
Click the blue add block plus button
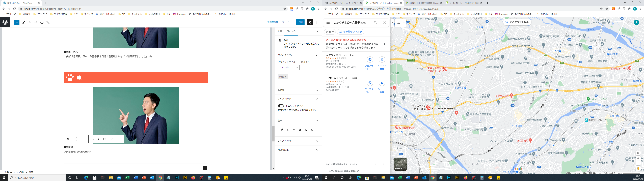pyautogui.click(x=17, y=22)
